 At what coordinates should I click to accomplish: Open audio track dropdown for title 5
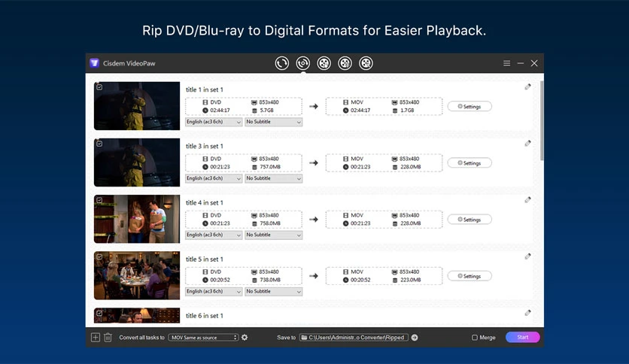214,292
